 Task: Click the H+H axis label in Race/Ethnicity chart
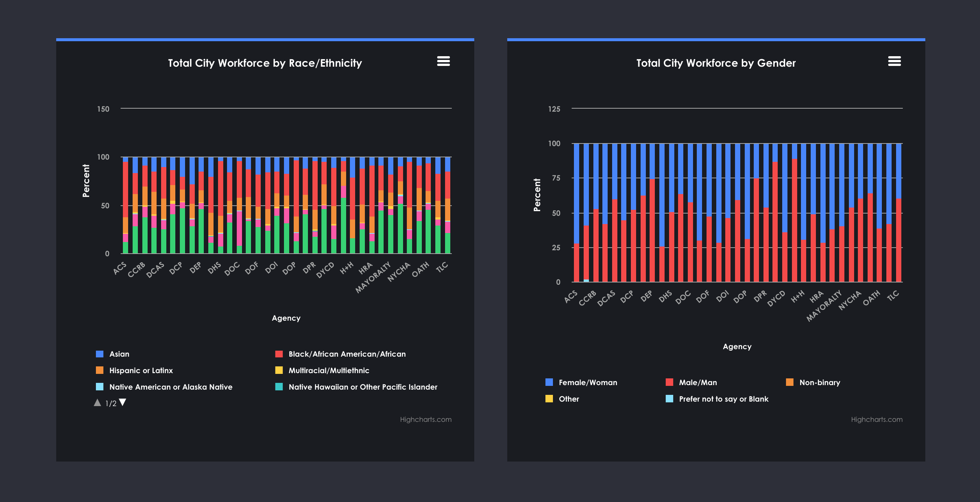(x=347, y=268)
